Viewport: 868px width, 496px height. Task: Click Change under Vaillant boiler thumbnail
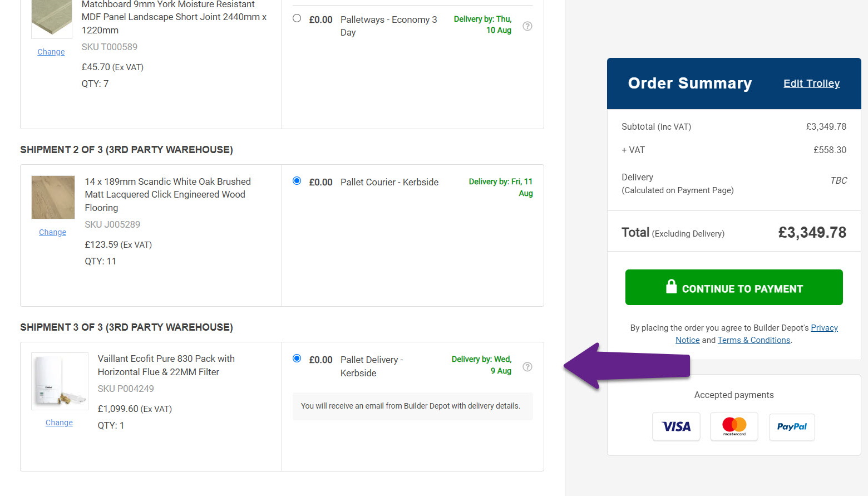59,423
